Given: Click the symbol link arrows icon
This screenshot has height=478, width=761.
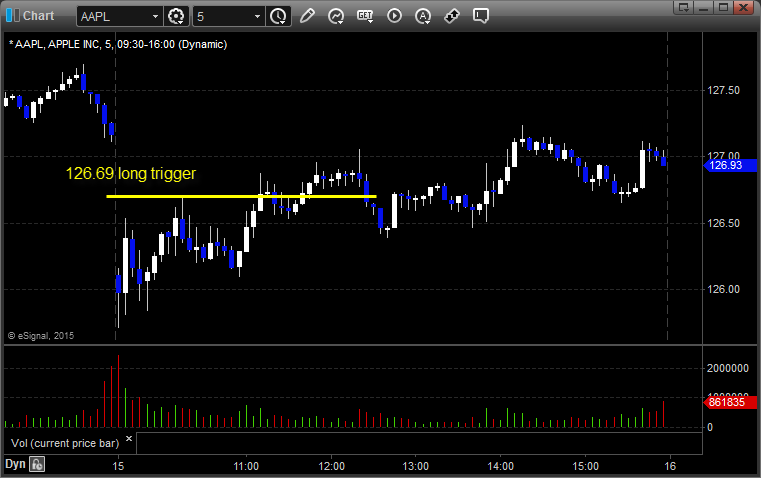Looking at the screenshot, I should [x=452, y=16].
